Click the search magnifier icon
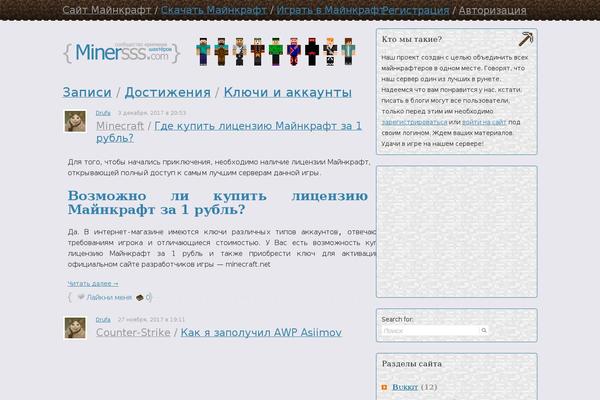 point(484,330)
